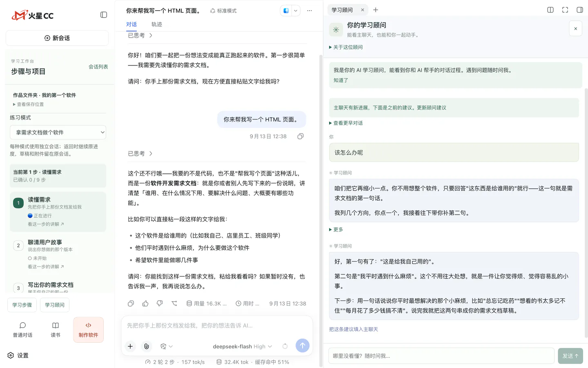Collapse the left sidebar panel icon

pos(104,15)
